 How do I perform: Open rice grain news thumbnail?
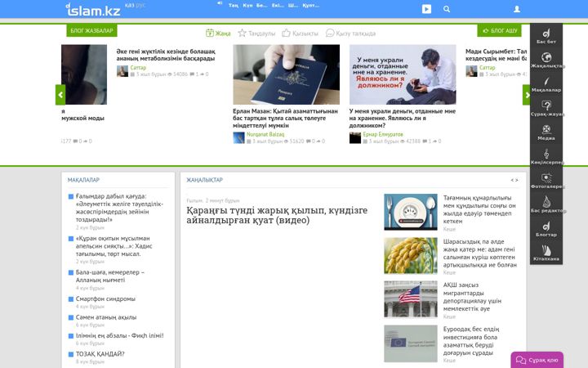(x=411, y=255)
